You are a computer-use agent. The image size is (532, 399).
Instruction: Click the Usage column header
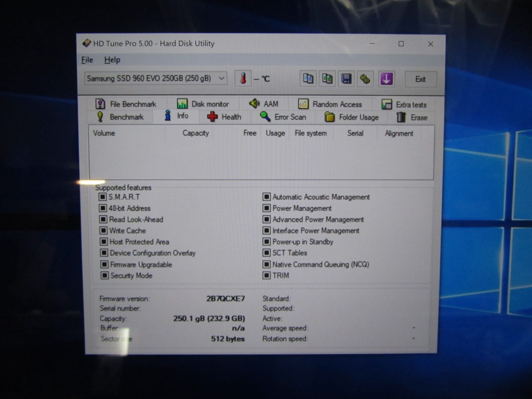(275, 133)
